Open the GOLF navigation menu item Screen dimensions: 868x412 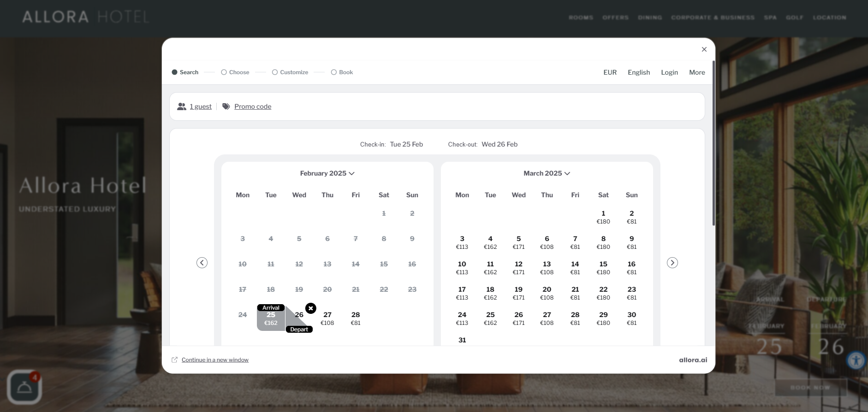[x=795, y=18]
